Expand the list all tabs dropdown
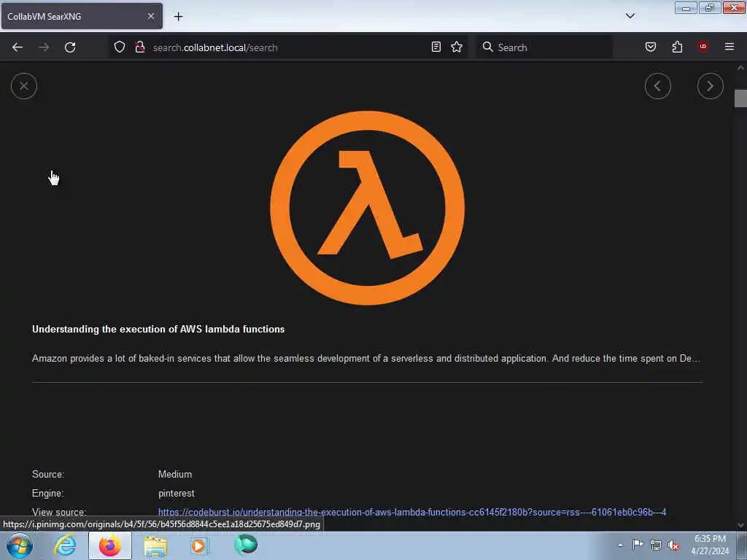The width and height of the screenshot is (747, 560). [x=630, y=16]
